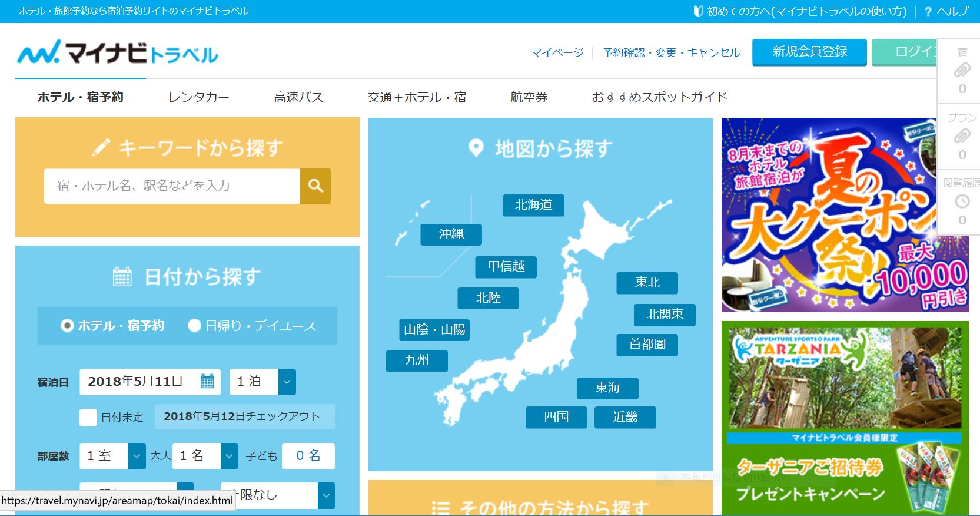Click the help question mark icon
Viewport: 980px width, 516px height.
coord(928,11)
